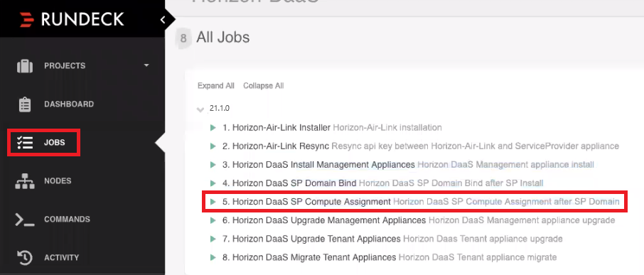Open the Activity page
The width and height of the screenshot is (644, 275).
tap(62, 258)
